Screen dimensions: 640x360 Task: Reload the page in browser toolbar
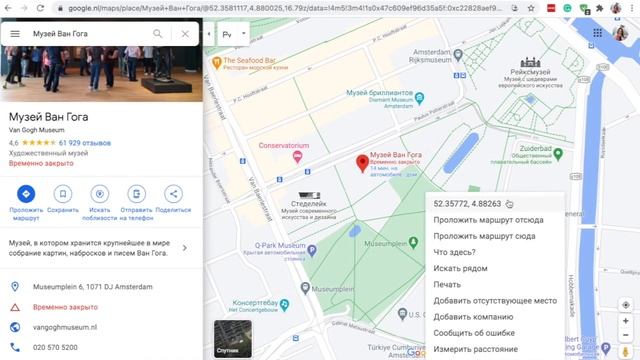click(40, 8)
